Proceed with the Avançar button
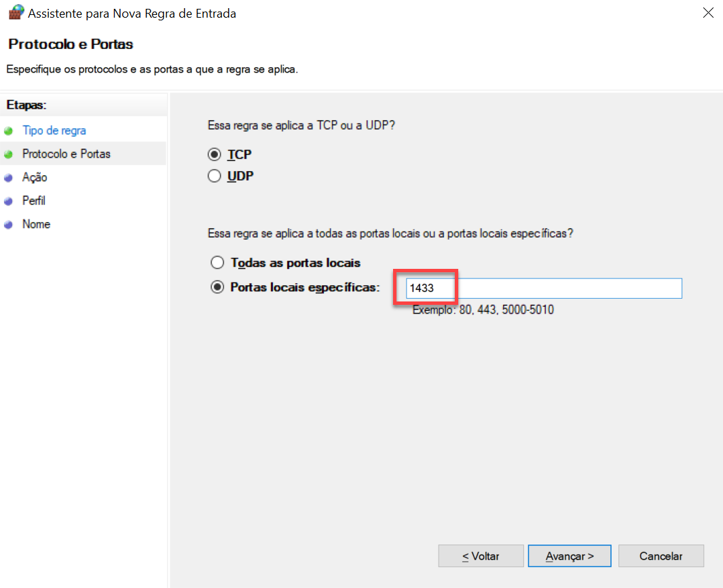This screenshot has width=723, height=588. [570, 556]
